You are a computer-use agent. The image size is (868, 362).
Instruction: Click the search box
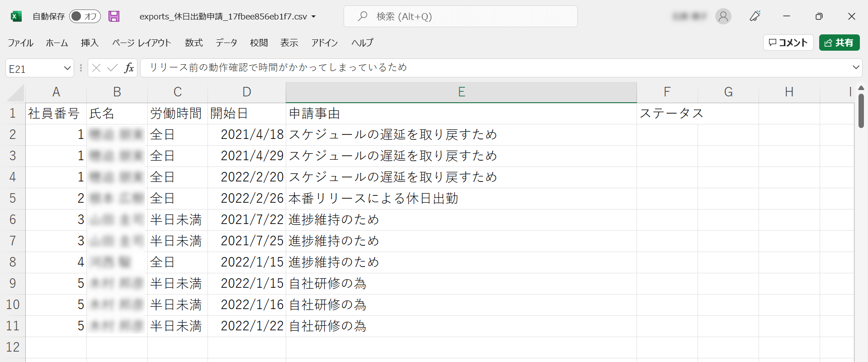460,17
